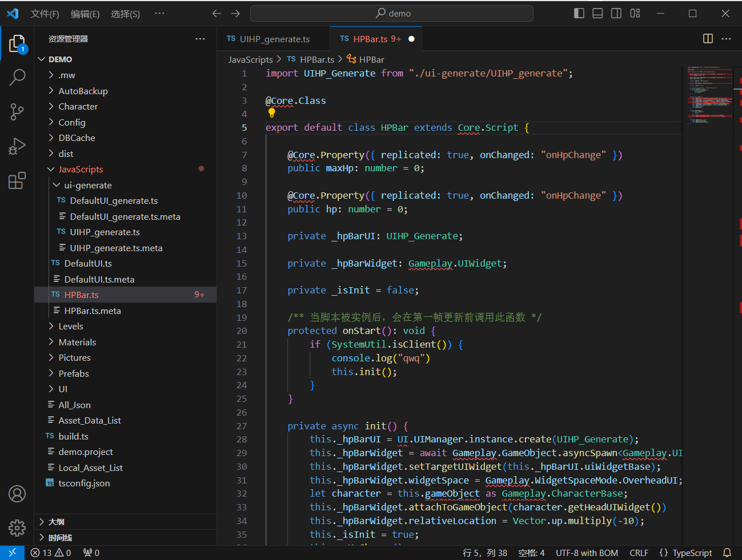Expand the Materials folder
This screenshot has height=560, width=742.
(126, 342)
